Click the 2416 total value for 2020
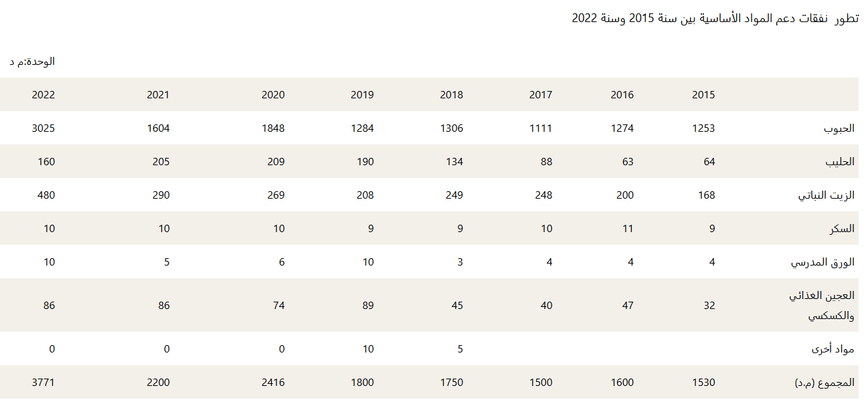This screenshot has width=868, height=408. point(273,383)
